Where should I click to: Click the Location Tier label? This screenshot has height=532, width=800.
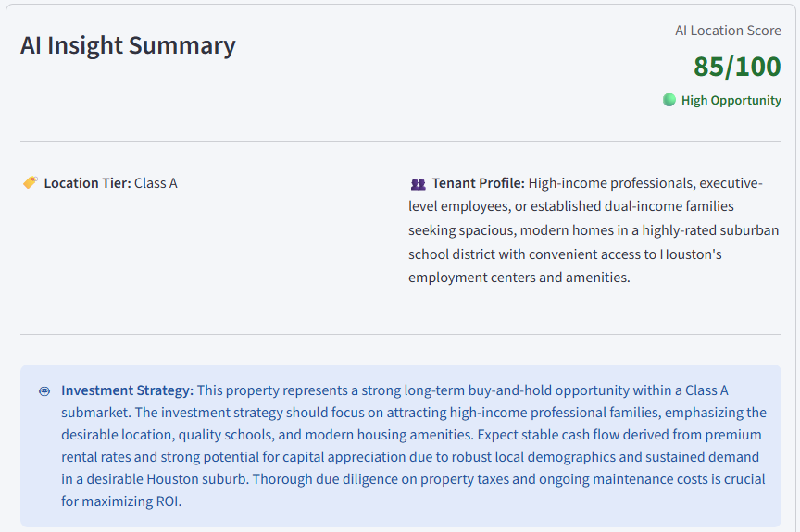(x=87, y=183)
